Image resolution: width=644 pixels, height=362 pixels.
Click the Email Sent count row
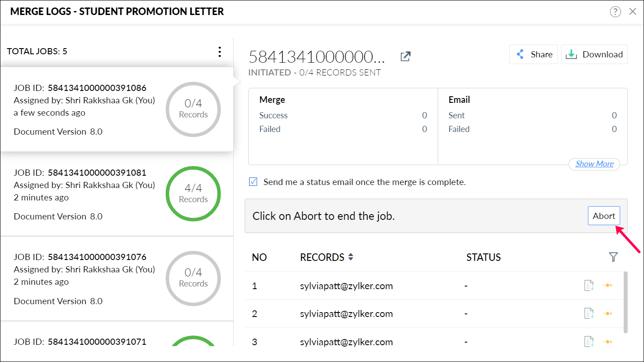[532, 115]
